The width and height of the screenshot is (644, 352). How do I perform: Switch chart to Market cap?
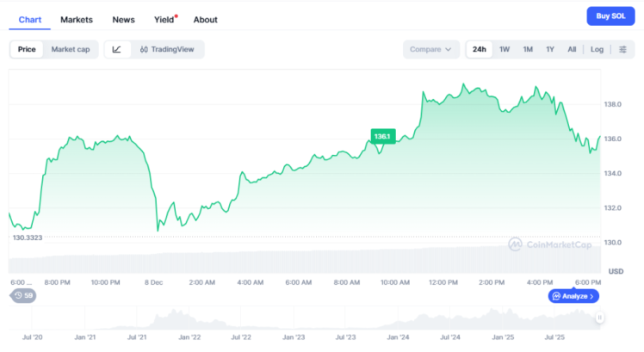[x=71, y=50]
